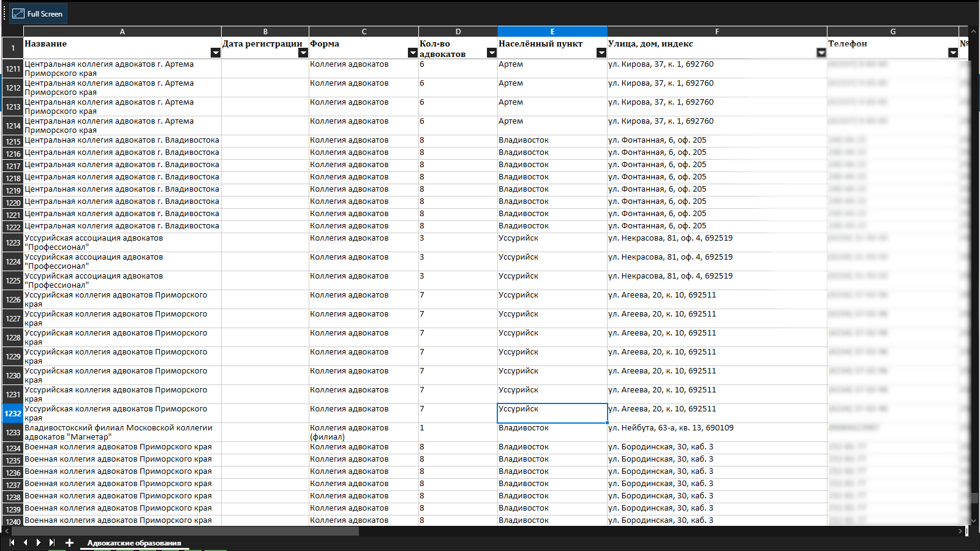Click the Full Screen button
The height and width of the screenshot is (551, 980).
click(38, 13)
